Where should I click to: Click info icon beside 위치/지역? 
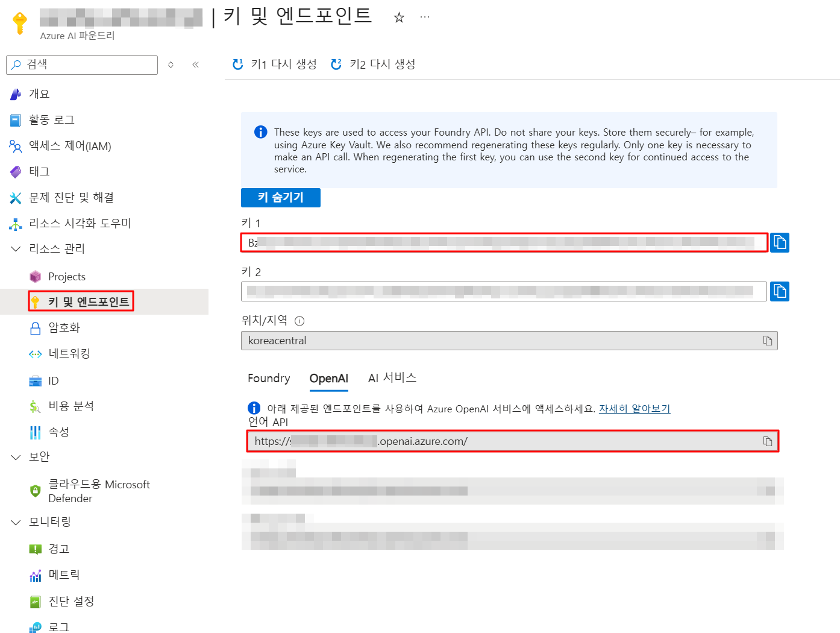pyautogui.click(x=299, y=321)
